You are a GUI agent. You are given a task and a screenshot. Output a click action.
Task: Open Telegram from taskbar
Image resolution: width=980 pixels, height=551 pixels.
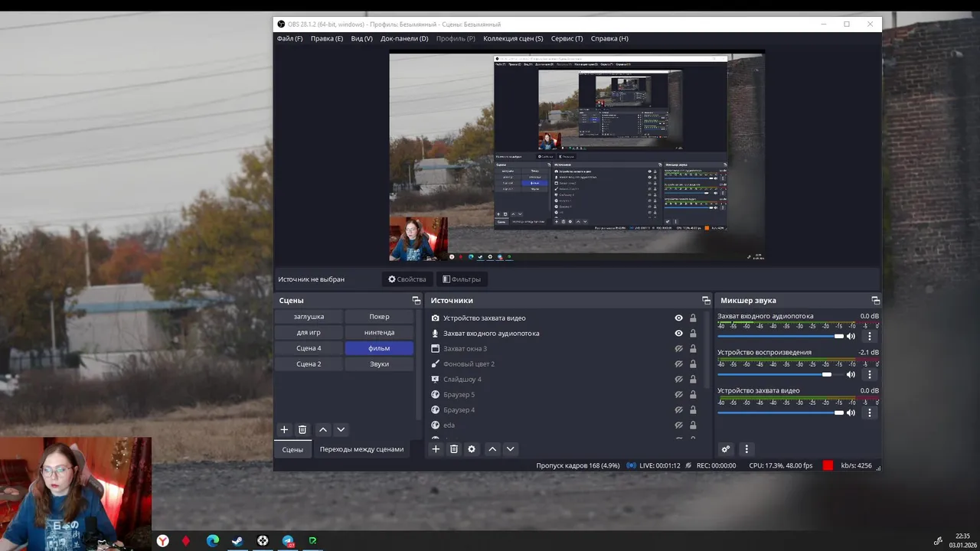click(288, 541)
